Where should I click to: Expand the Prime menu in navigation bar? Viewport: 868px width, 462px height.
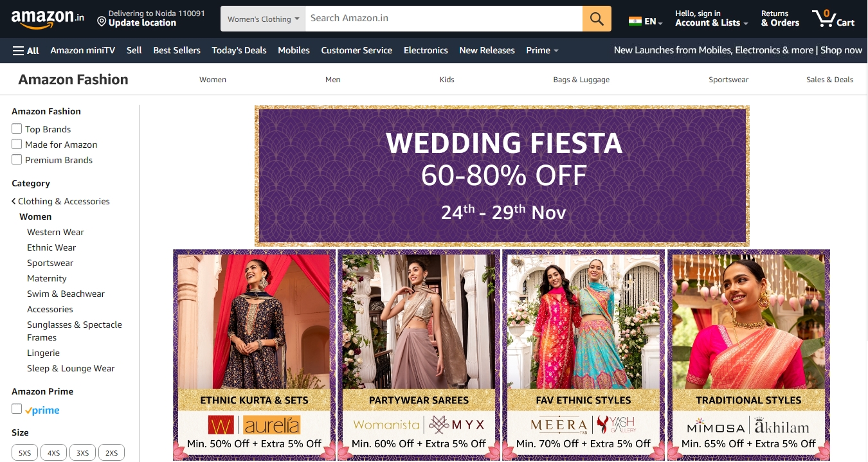pos(542,50)
